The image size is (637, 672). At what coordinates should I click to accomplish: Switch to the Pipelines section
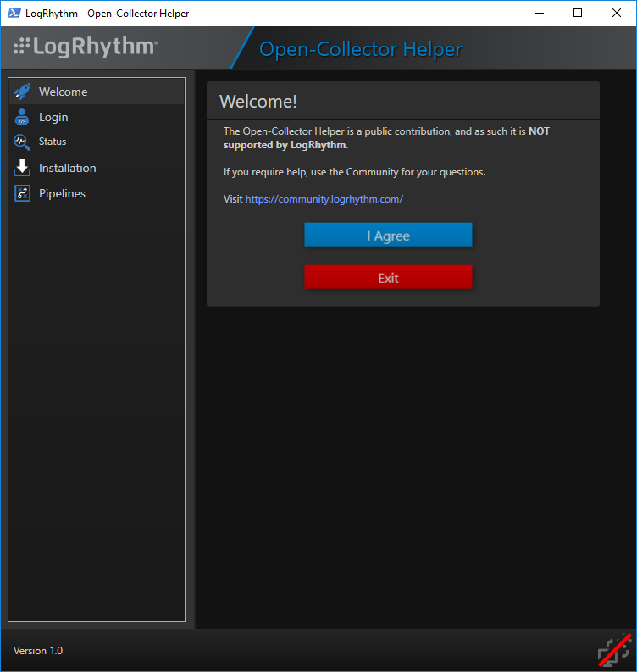click(97, 193)
